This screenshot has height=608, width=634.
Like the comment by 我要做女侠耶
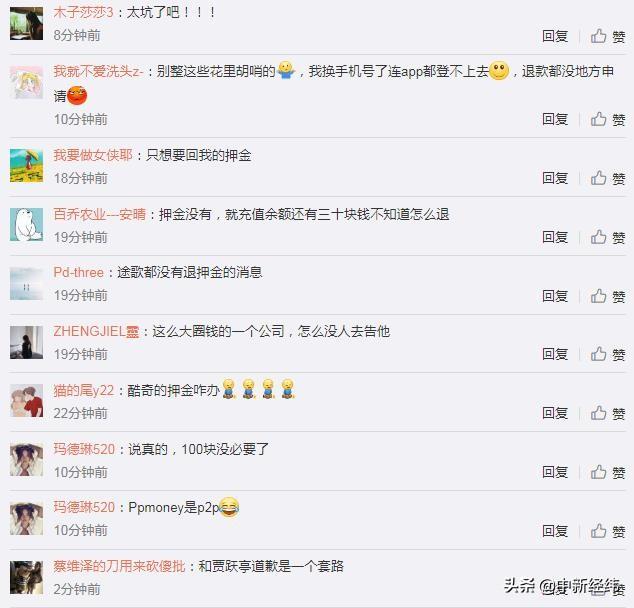click(608, 178)
